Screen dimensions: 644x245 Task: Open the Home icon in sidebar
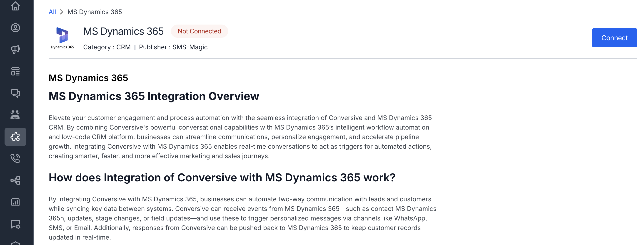click(15, 6)
